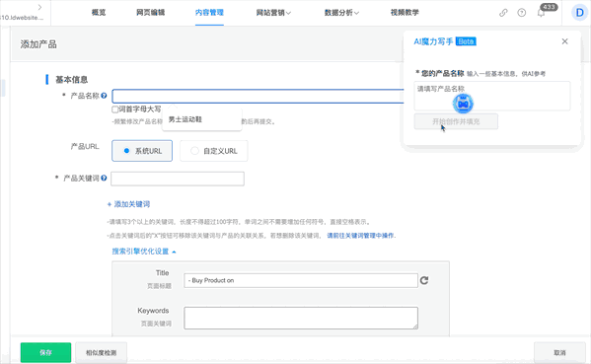Go to 内容管理 tab

click(209, 13)
